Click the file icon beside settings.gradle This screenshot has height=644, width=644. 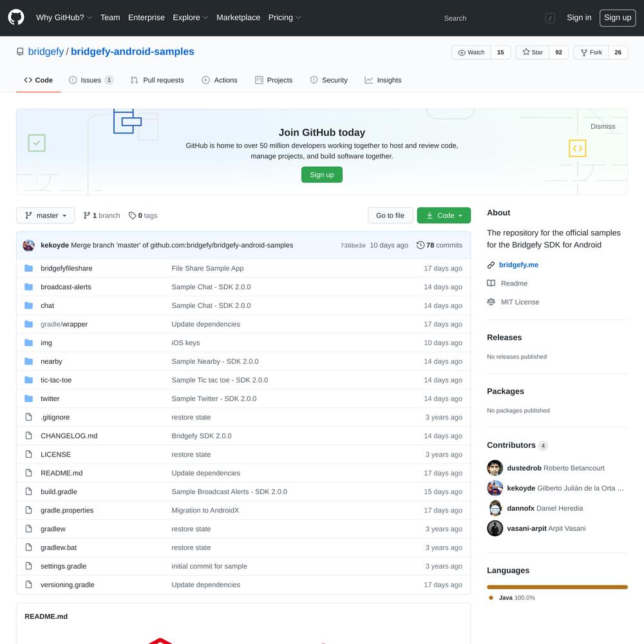(28, 566)
